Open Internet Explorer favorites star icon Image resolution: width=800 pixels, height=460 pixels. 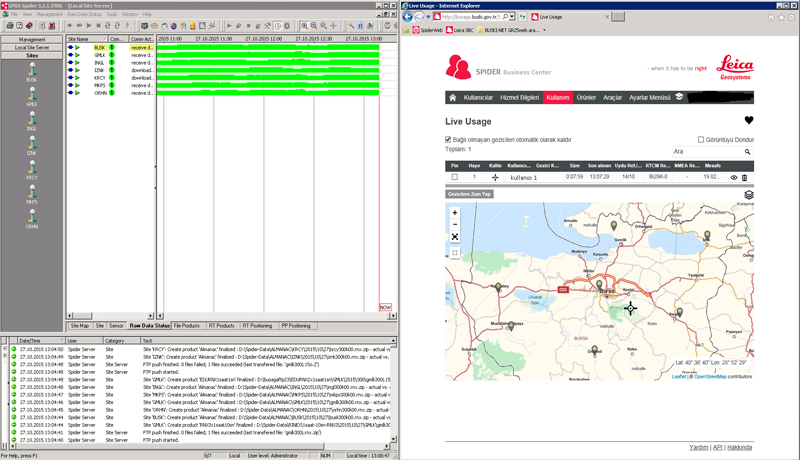[781, 17]
